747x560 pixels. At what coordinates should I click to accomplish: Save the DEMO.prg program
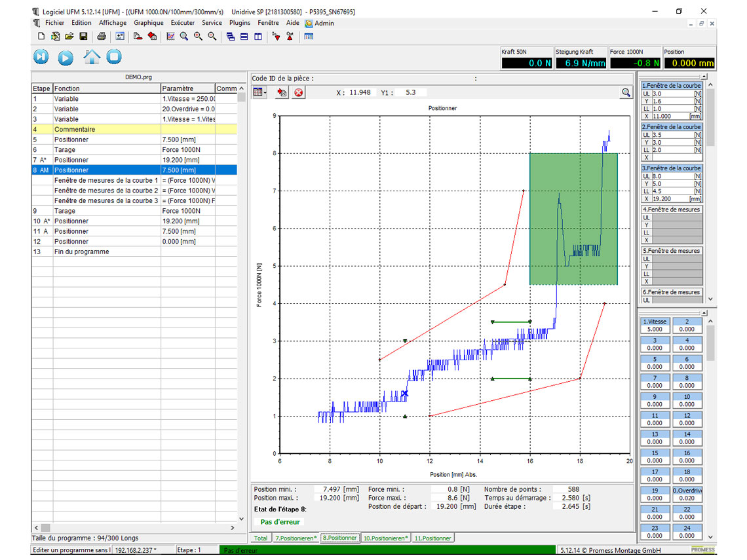coord(83,36)
